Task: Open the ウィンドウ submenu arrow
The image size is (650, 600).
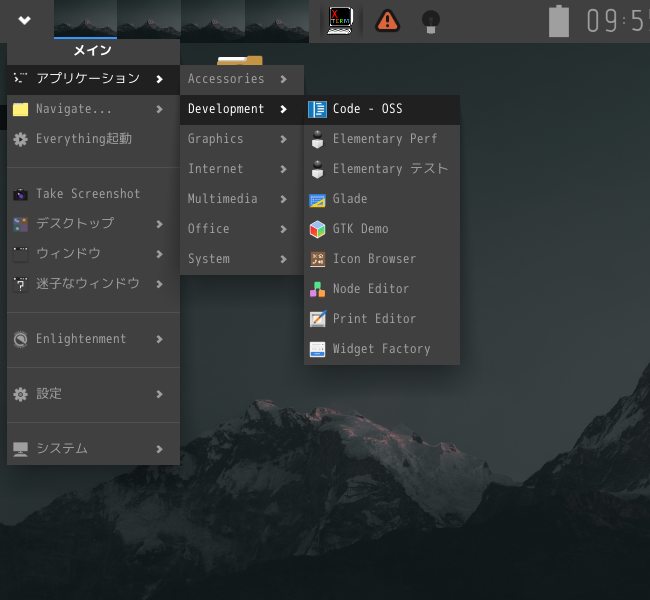Action: [160, 254]
